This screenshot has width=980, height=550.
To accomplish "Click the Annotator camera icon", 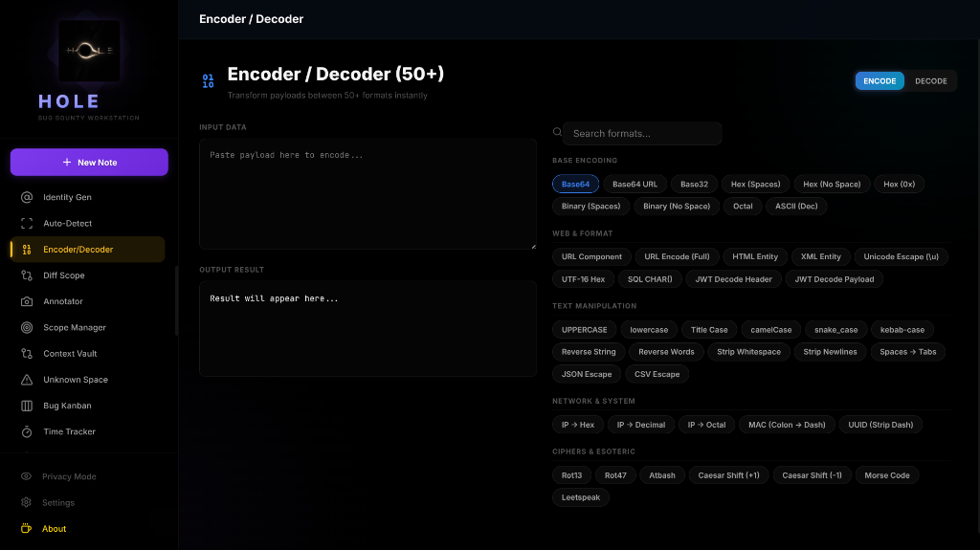I will 26,301.
